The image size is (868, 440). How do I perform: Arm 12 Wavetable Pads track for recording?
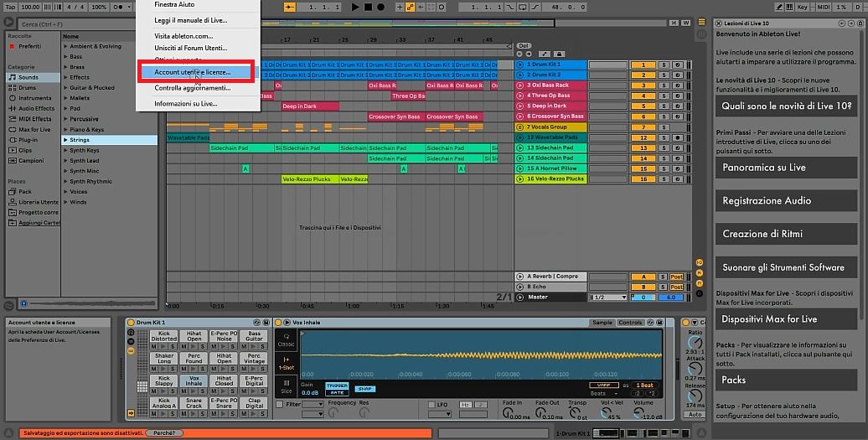pyautogui.click(x=677, y=137)
